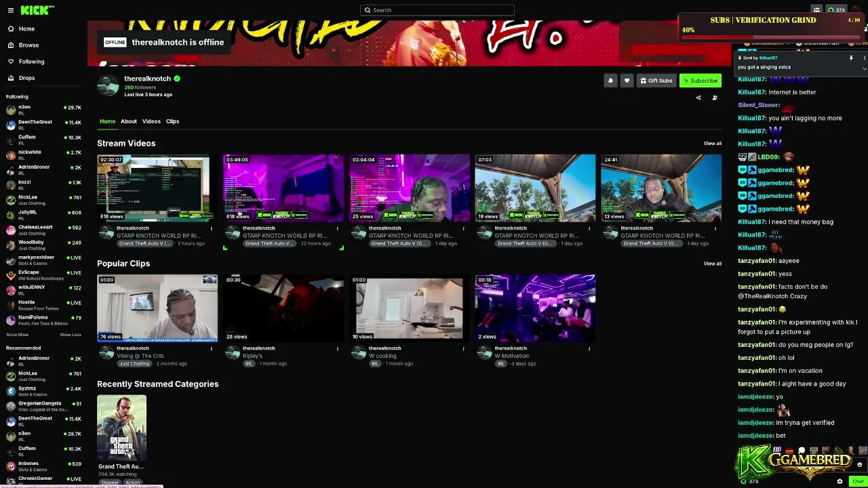Screen dimensions: 868x488
Task: Click the Gift Subs button
Action: pos(656,81)
